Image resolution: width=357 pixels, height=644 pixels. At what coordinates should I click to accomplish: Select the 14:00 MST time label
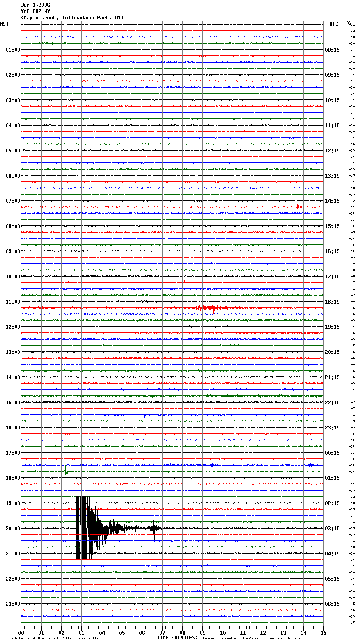tap(13, 377)
